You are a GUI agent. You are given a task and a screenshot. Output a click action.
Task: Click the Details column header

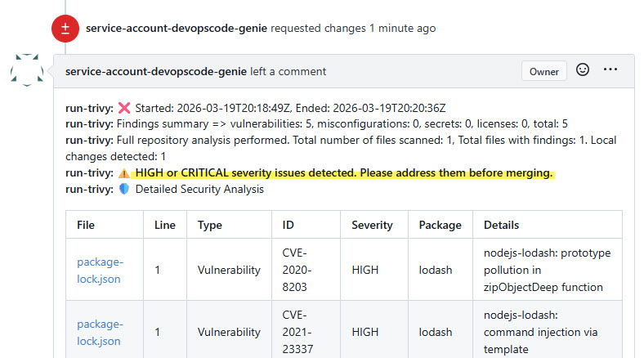click(501, 225)
